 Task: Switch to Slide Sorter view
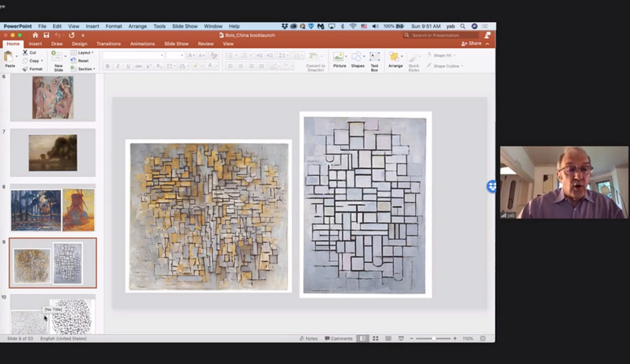point(375,338)
